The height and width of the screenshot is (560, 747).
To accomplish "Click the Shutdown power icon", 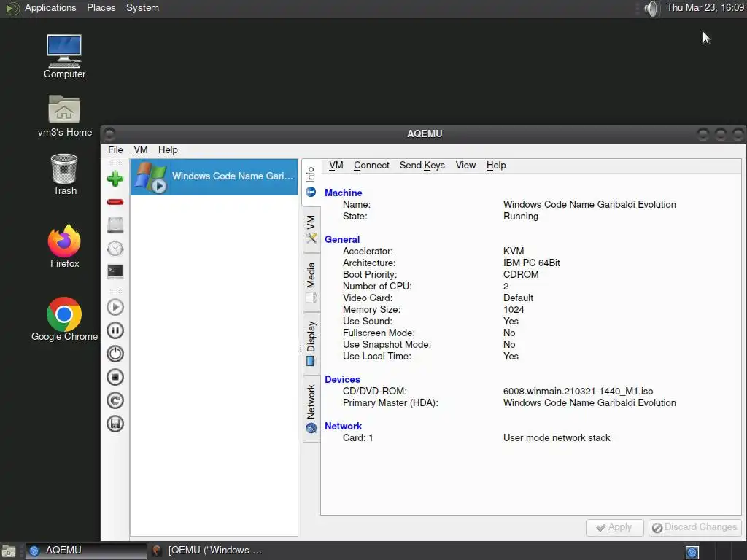I will [x=115, y=354].
